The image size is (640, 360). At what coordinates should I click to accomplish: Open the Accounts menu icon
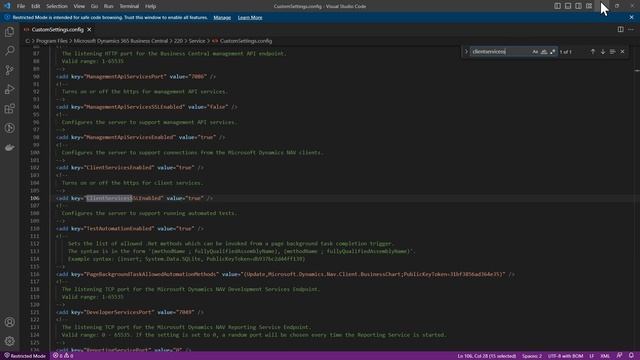tap(9, 322)
